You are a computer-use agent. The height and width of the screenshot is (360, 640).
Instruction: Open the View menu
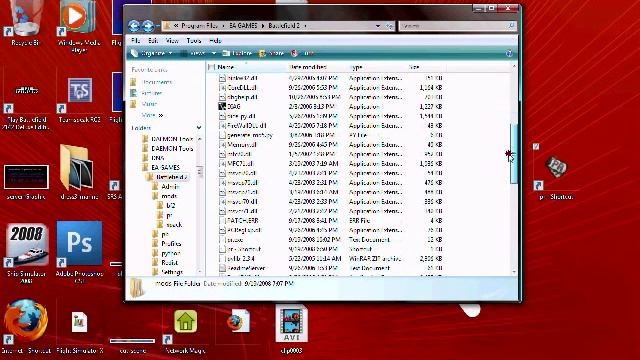pyautogui.click(x=172, y=41)
